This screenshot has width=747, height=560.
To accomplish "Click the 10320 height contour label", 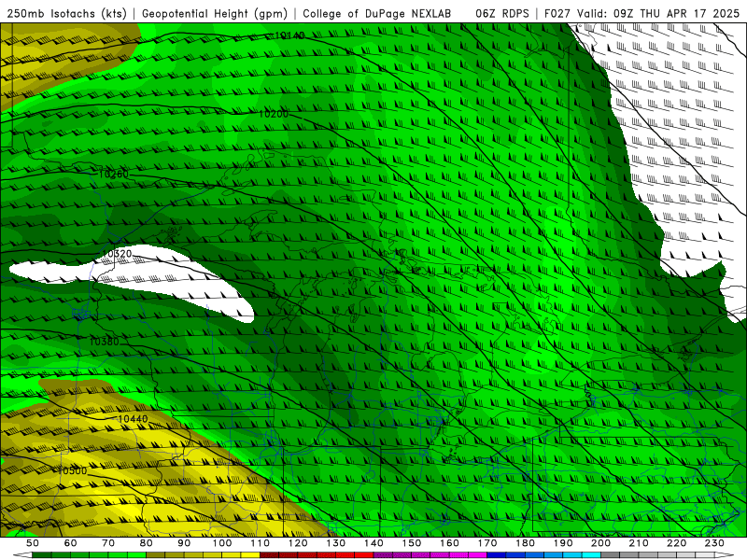I will pos(118,254).
